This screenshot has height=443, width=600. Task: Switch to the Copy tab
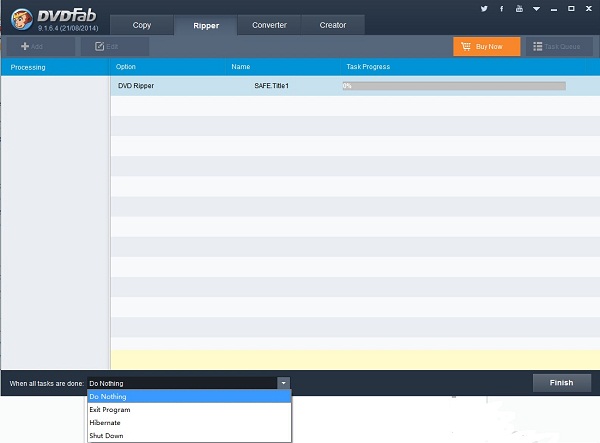[x=142, y=25]
